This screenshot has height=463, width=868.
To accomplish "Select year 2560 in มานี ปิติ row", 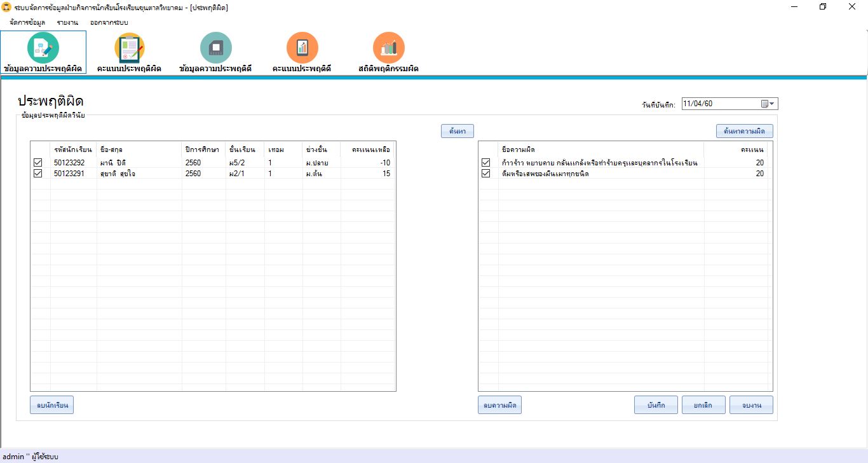I will coord(203,163).
